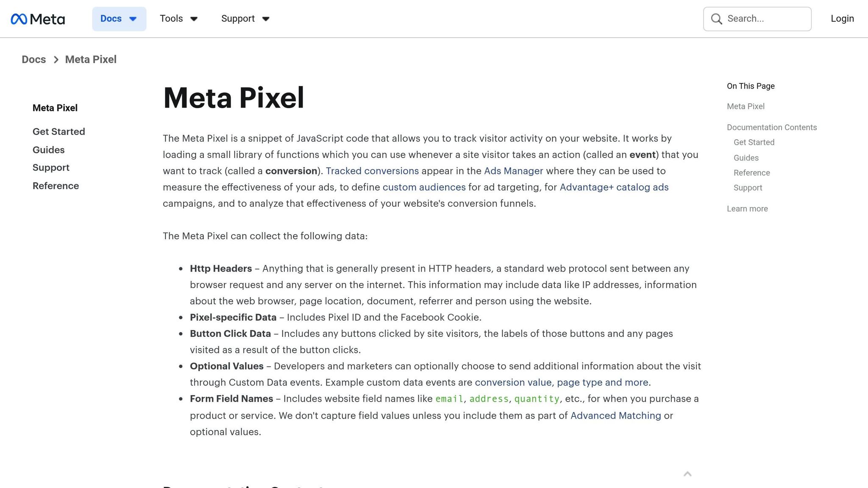The height and width of the screenshot is (488, 868).
Task: Follow the Tracked conversions link
Action: point(373,171)
